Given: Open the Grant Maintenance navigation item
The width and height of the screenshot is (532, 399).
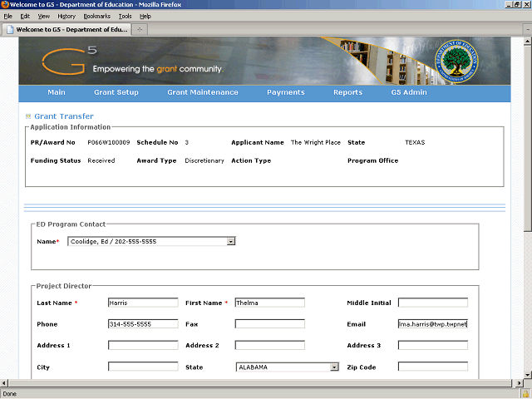Looking at the screenshot, I should tap(203, 92).
